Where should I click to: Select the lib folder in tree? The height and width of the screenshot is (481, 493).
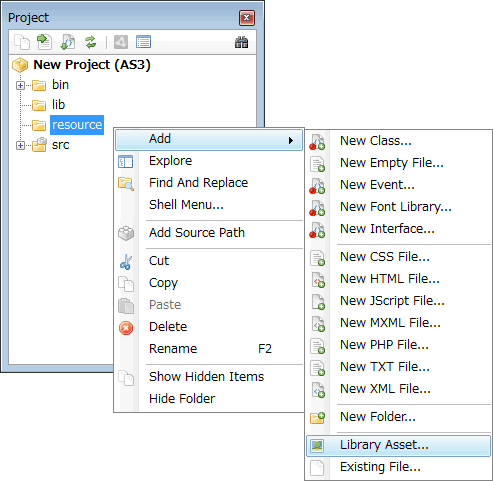coord(58,105)
